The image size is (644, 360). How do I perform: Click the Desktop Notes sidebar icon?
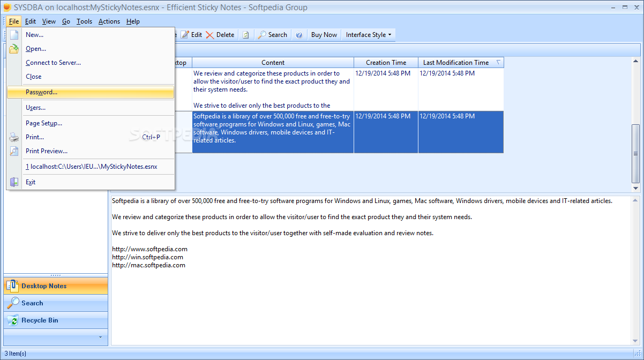12,286
